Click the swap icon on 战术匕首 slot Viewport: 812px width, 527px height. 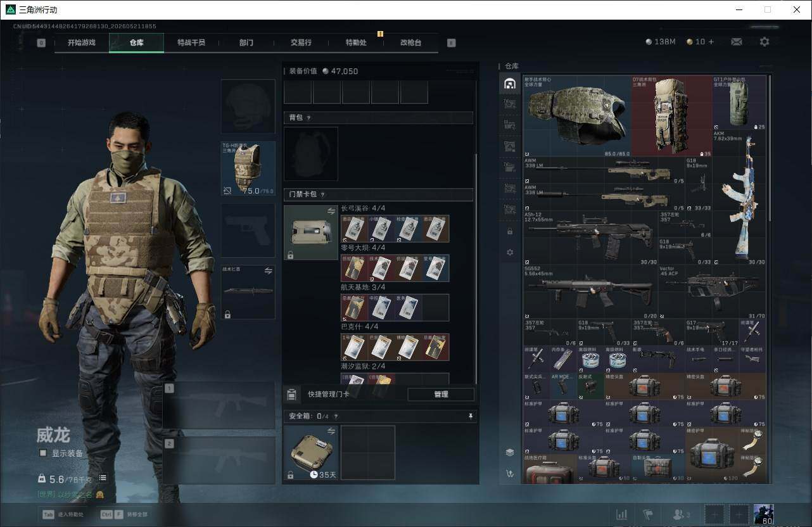click(x=268, y=270)
